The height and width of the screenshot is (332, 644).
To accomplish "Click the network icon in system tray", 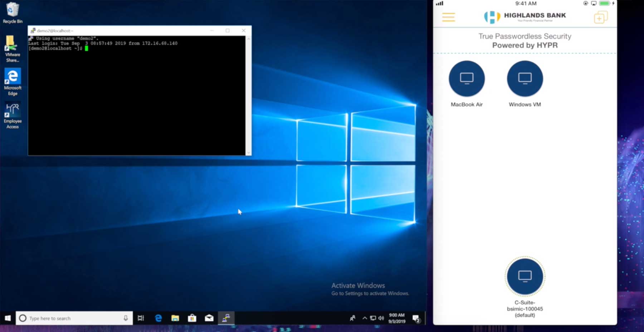I will [x=373, y=318].
